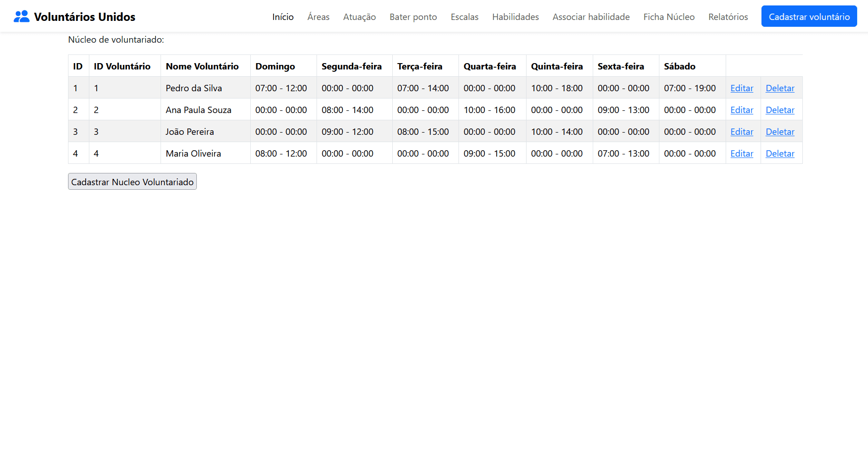Open the Relatórios menu item
This screenshot has width=868, height=468.
pyautogui.click(x=727, y=17)
